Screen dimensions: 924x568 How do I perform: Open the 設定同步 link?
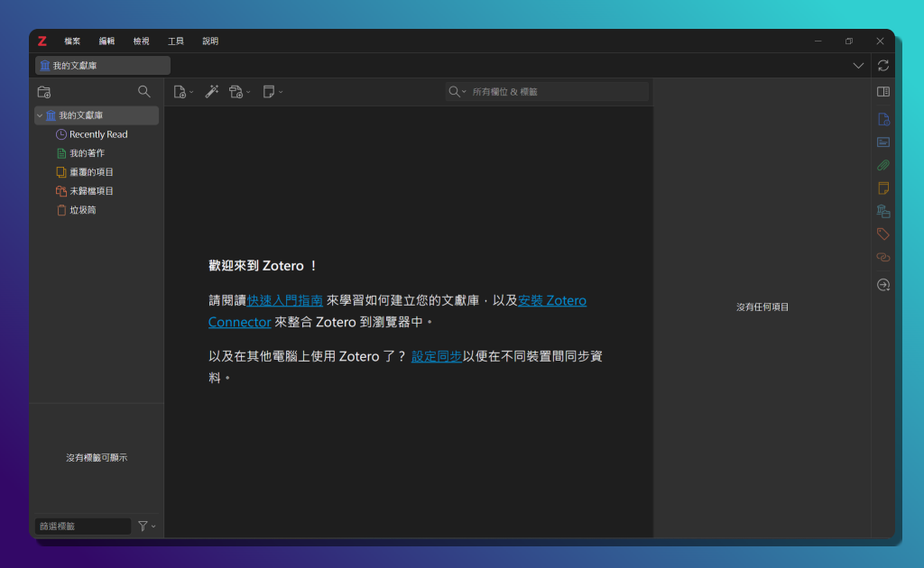(436, 356)
